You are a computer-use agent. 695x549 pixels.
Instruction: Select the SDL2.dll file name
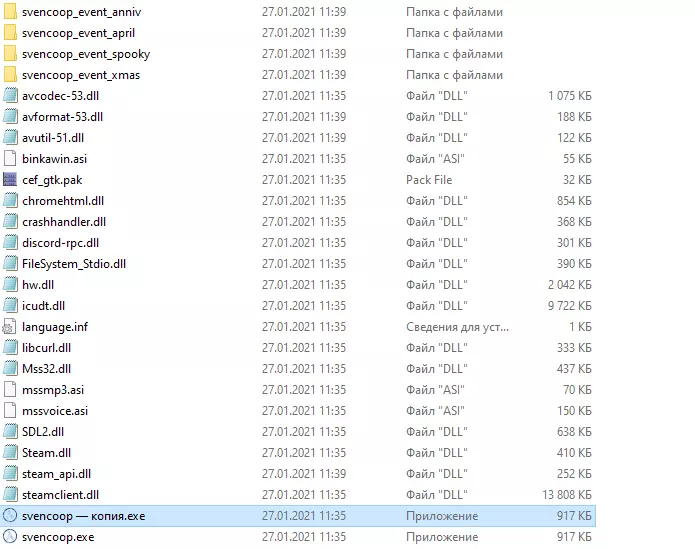43,432
